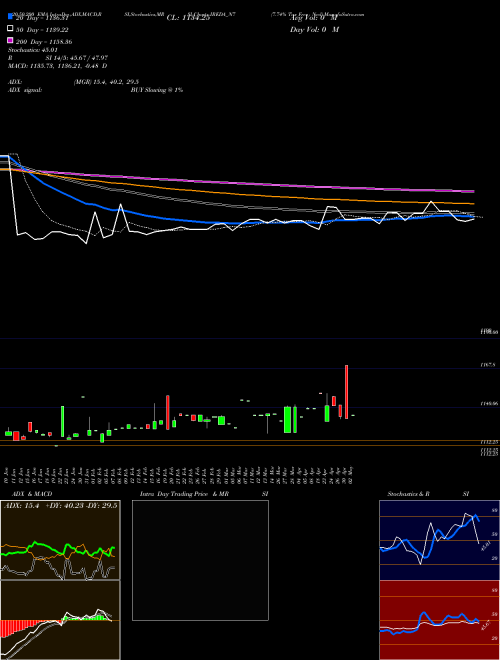Click the MACD histogram chart panel

coord(60,620)
